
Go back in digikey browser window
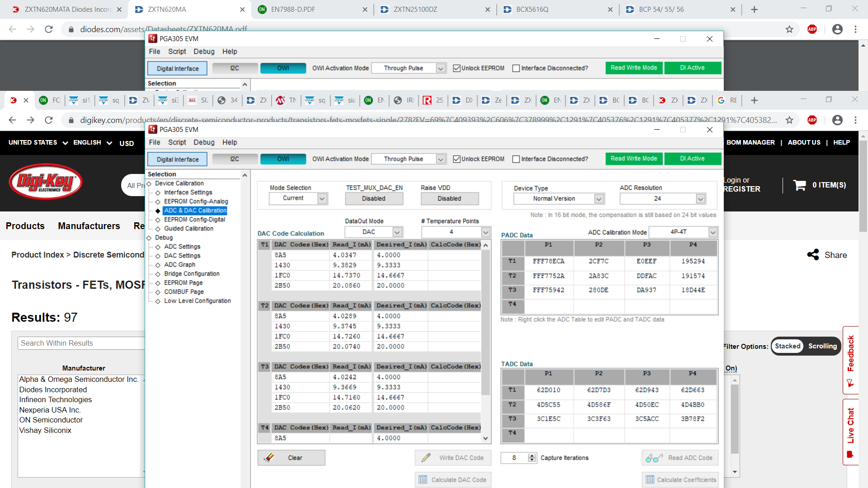point(12,120)
